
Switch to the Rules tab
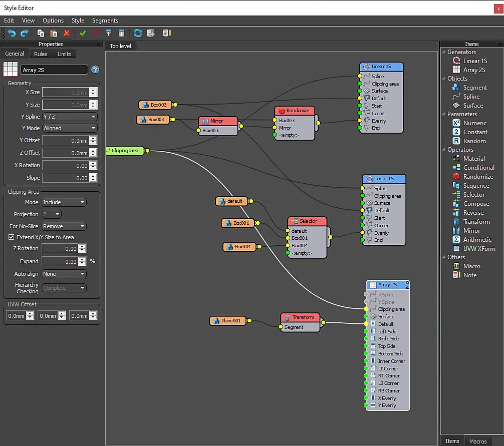point(41,54)
